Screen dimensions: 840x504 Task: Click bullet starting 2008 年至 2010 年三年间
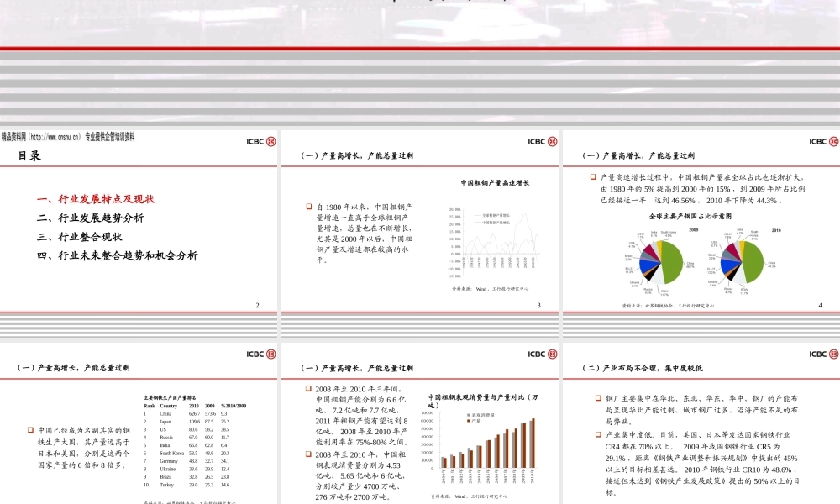362,416
